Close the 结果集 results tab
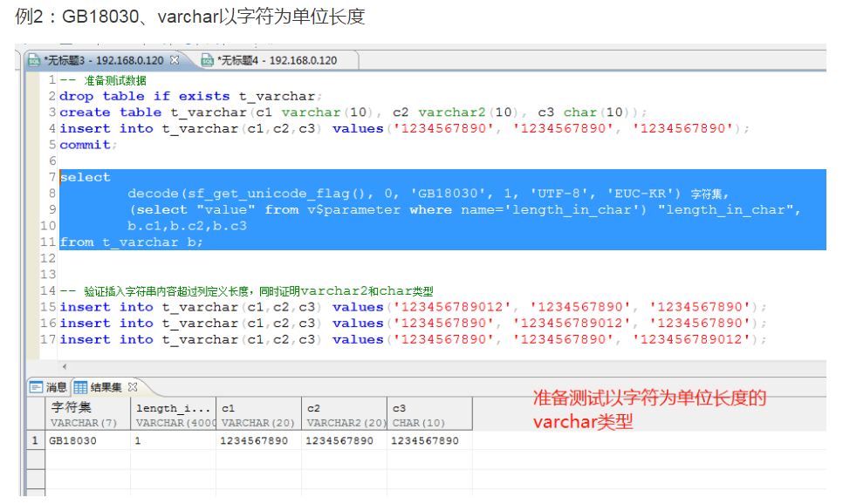The image size is (843, 504). 131,386
